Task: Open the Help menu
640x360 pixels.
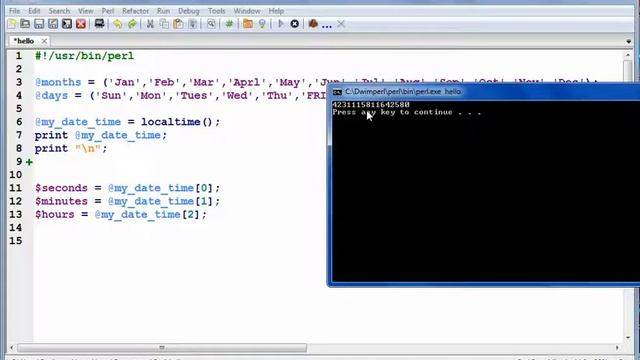Action: tap(276, 11)
